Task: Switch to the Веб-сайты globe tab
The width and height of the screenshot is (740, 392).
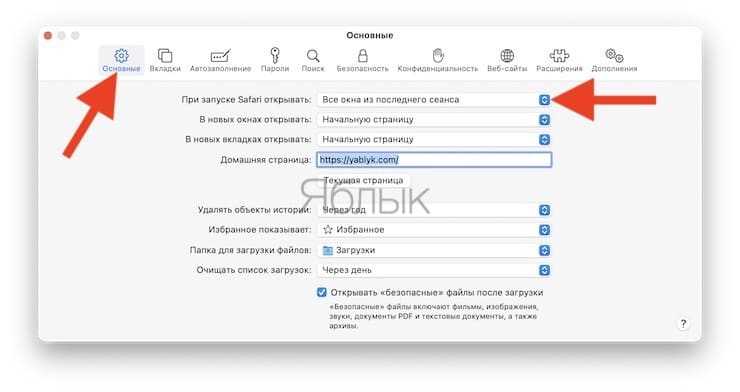Action: (507, 60)
